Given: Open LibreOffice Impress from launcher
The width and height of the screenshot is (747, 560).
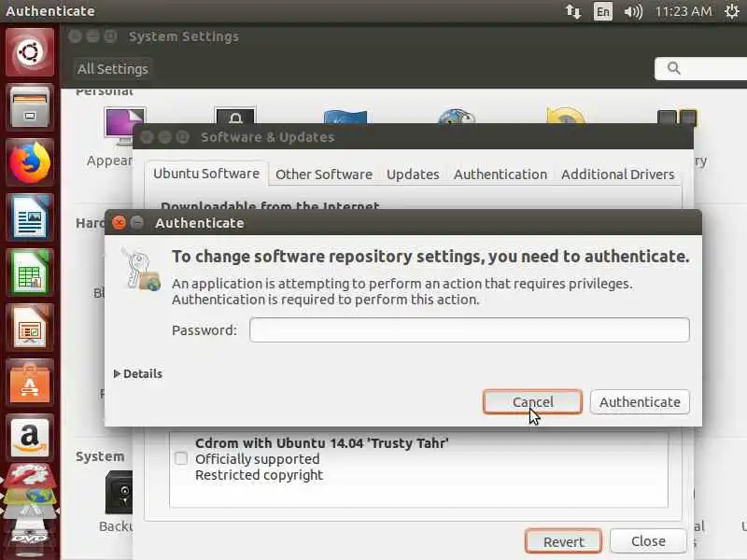Looking at the screenshot, I should pos(30,329).
